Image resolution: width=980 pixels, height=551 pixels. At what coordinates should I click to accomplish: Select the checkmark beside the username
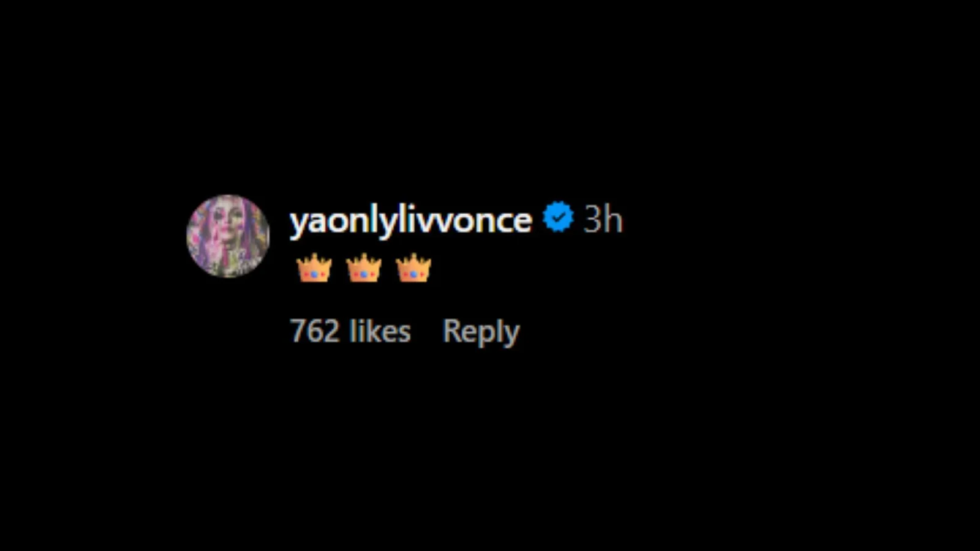[x=558, y=217]
